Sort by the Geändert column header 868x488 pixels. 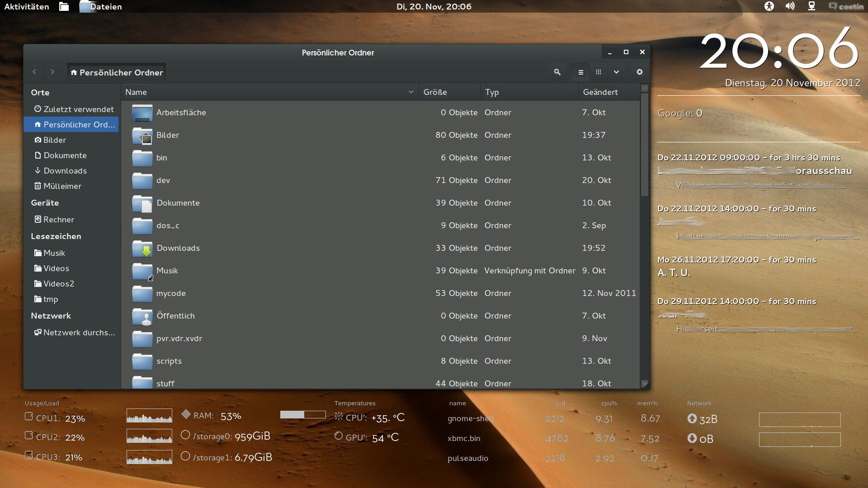[600, 92]
